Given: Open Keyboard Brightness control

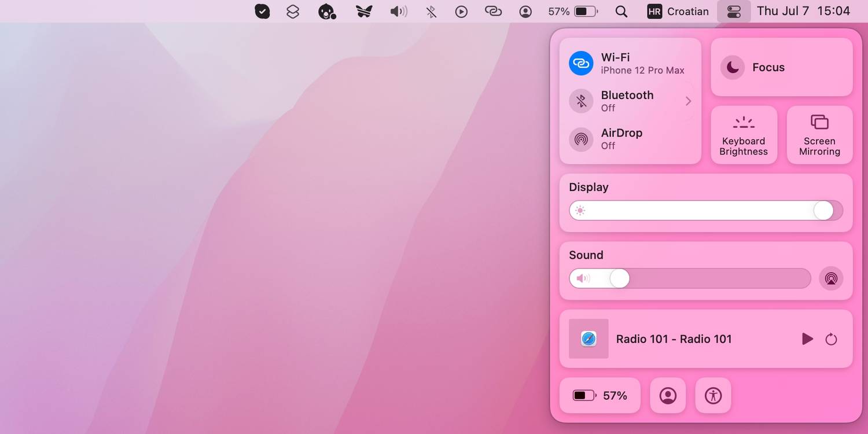Looking at the screenshot, I should pos(744,135).
